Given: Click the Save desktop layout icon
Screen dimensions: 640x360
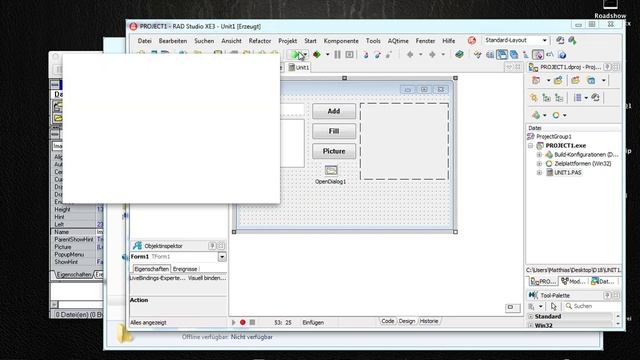Looking at the screenshot, I should tap(560, 40).
